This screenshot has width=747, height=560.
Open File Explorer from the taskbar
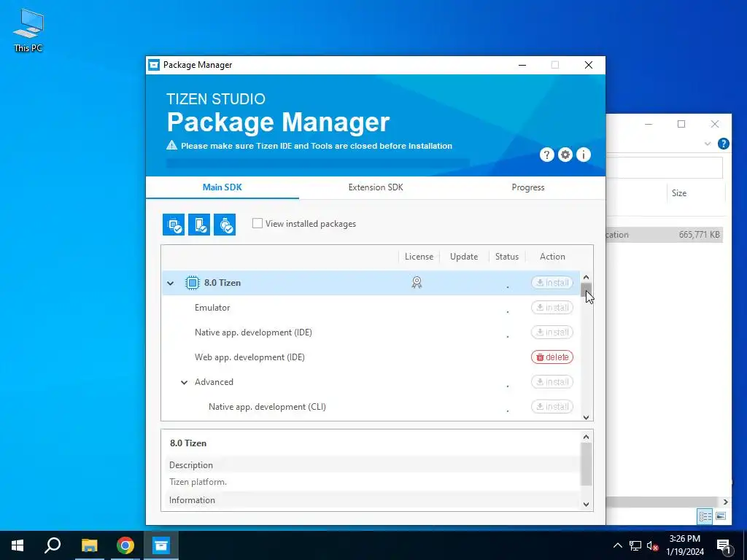coord(89,545)
